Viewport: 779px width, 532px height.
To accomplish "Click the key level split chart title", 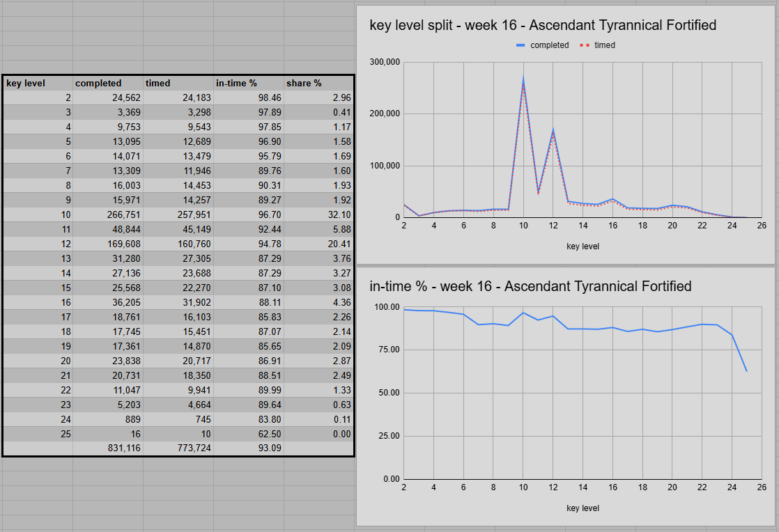I will pos(543,25).
